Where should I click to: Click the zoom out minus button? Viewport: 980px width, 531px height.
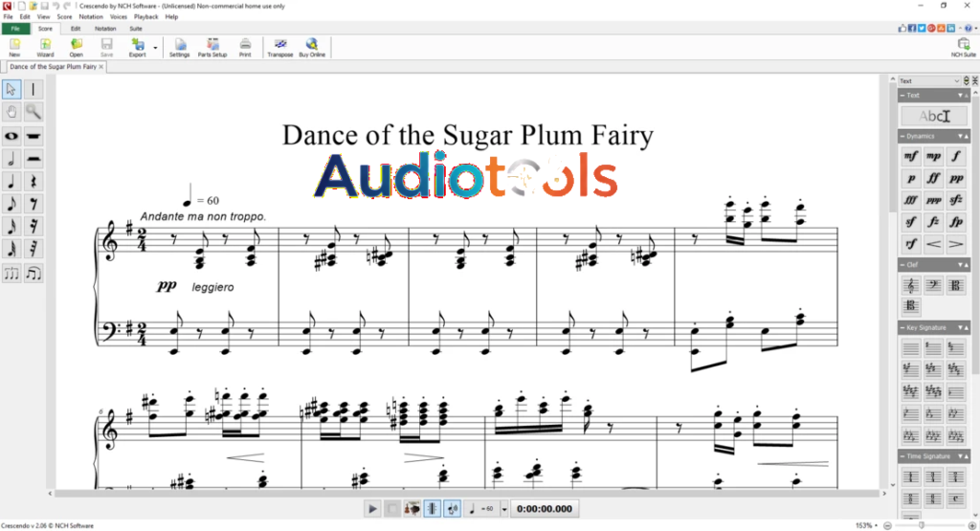[887, 525]
